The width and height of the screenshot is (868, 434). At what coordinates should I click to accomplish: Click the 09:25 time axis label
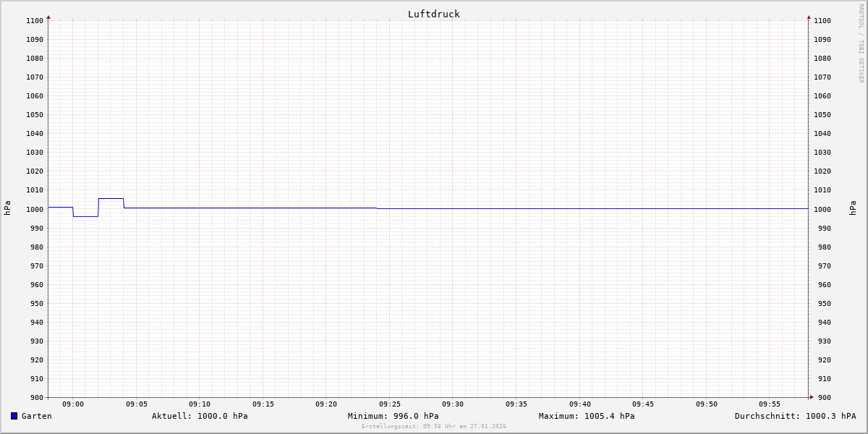390,404
